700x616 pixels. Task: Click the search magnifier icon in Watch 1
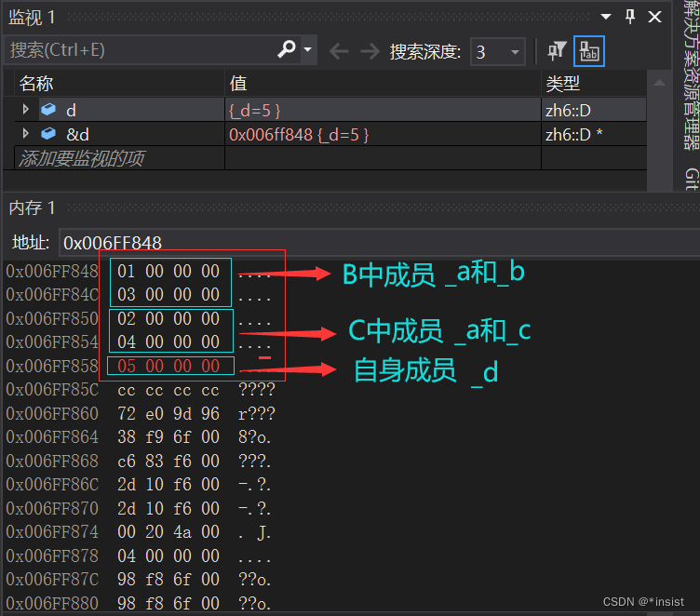point(286,49)
